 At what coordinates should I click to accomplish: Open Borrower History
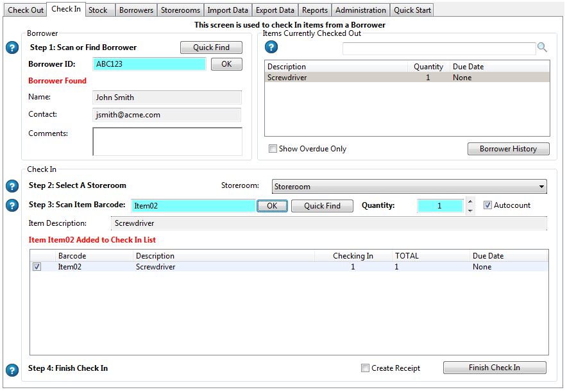coord(508,149)
